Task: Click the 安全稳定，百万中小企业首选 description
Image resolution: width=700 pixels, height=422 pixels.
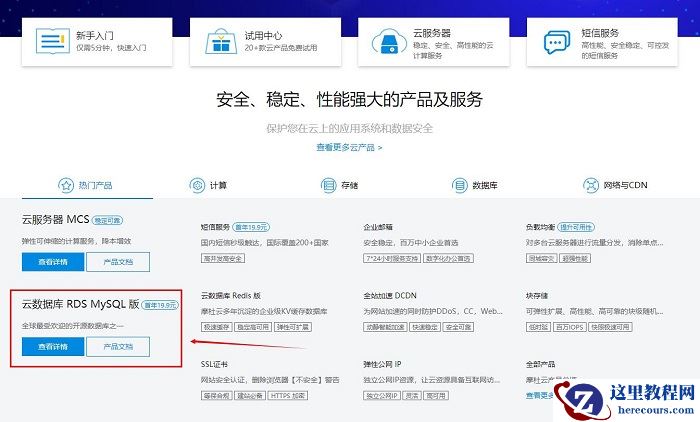Action: (x=411, y=242)
